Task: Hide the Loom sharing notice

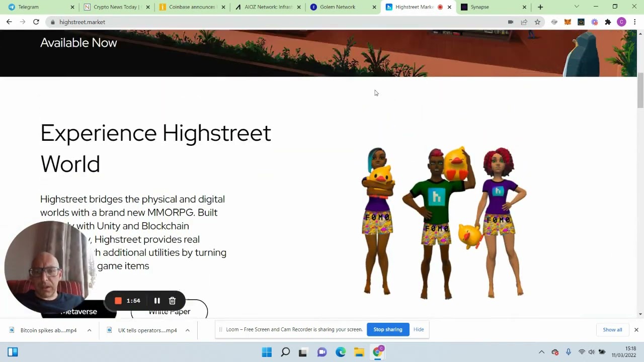Action: (419, 329)
